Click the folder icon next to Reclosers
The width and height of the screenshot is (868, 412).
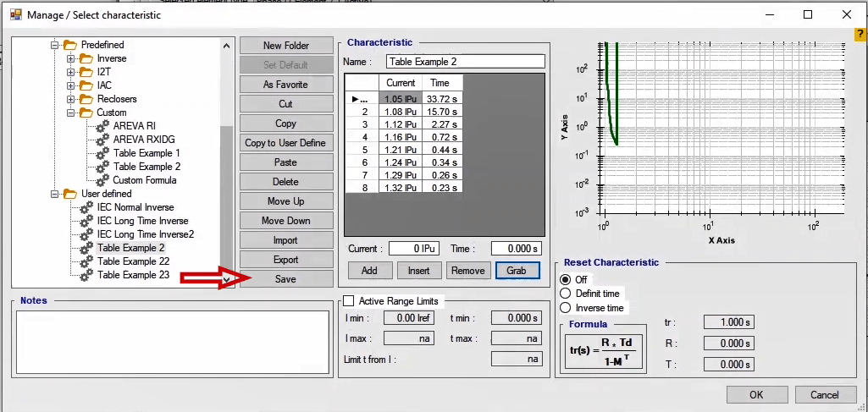(x=86, y=99)
